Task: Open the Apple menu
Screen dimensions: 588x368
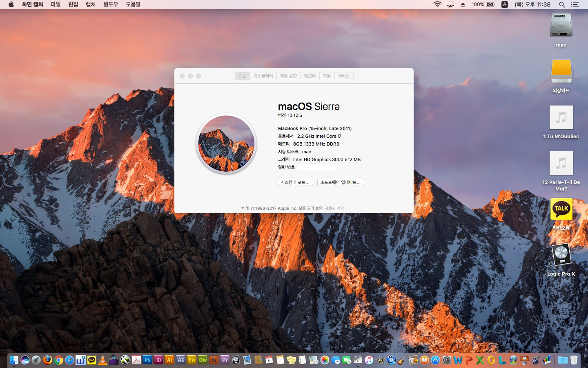Action: click(11, 4)
